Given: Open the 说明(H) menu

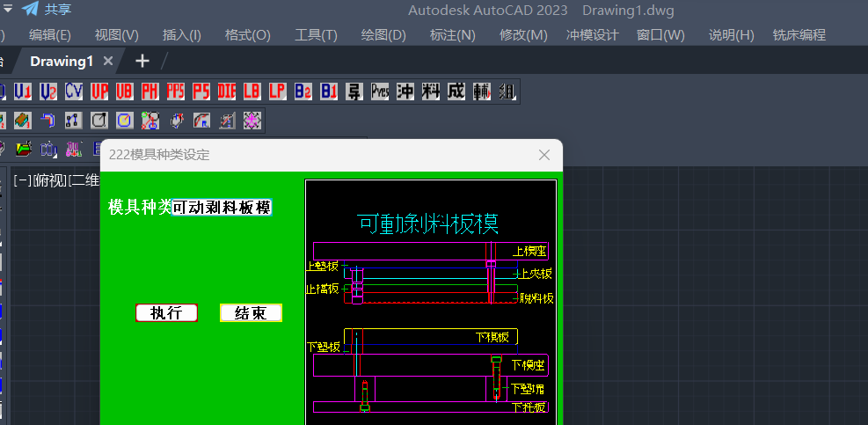Looking at the screenshot, I should 732,35.
